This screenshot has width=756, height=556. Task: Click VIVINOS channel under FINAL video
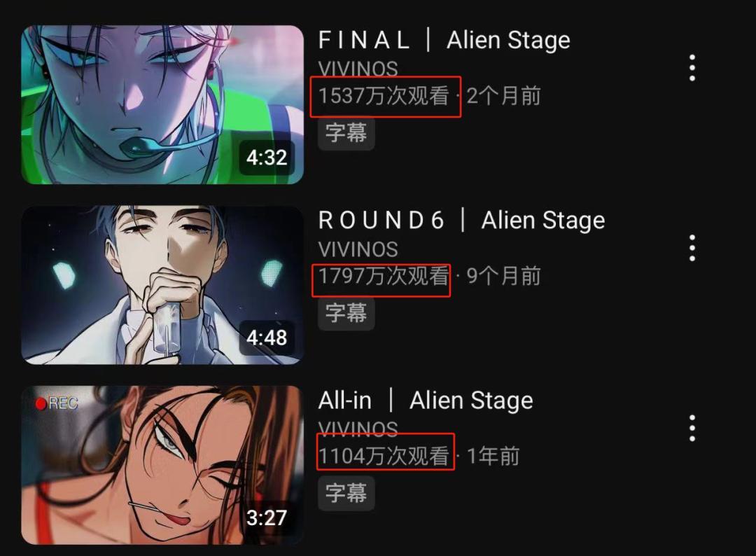[358, 69]
